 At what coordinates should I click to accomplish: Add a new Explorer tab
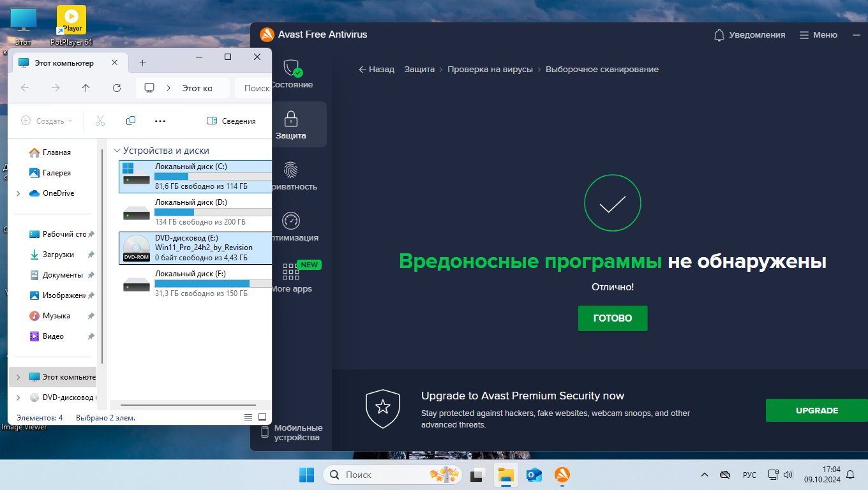(142, 63)
